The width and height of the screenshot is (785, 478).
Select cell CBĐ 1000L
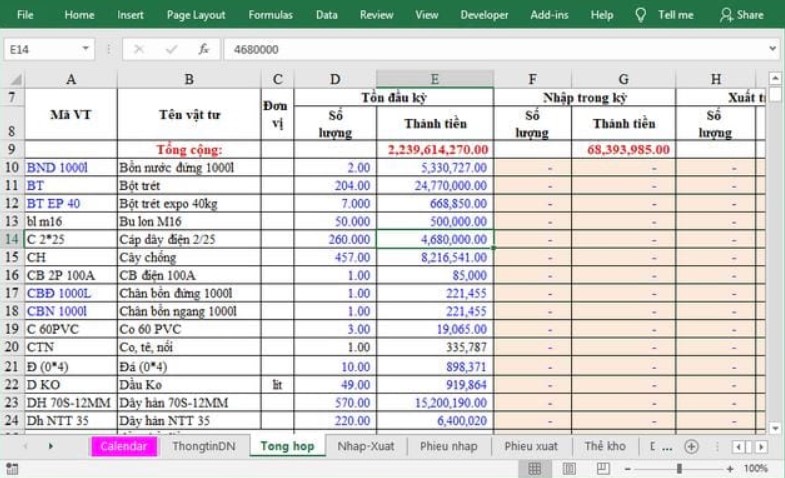tap(71, 293)
